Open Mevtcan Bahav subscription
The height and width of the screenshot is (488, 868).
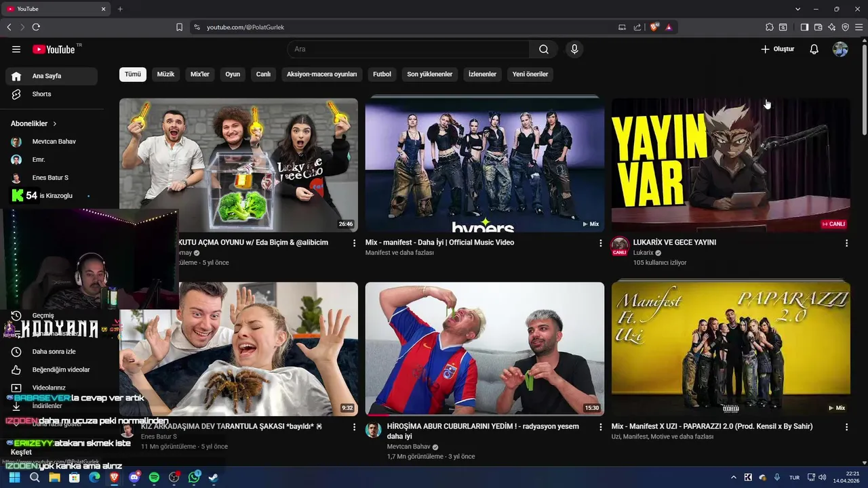52,142
